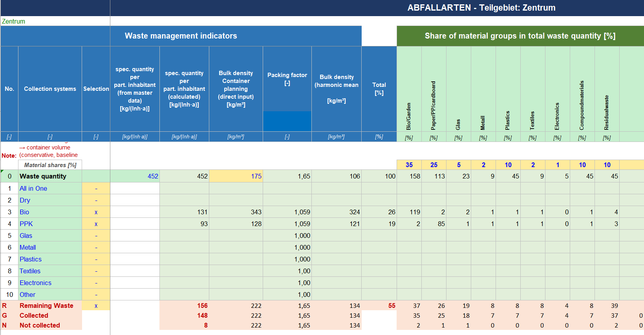Click Remaining Waste quantity 156
The width and height of the screenshot is (644, 335).
point(184,306)
